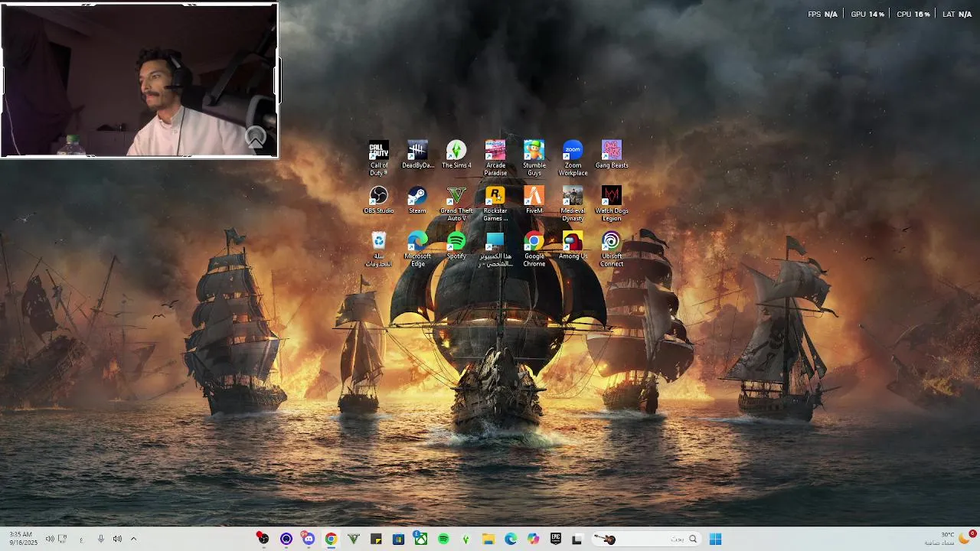980x551 pixels.
Task: Open Microsoft Store from the taskbar
Action: coord(398,539)
